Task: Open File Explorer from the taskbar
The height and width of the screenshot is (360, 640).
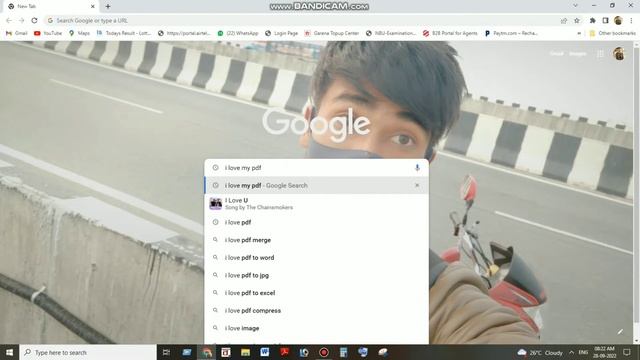Action: [x=245, y=352]
